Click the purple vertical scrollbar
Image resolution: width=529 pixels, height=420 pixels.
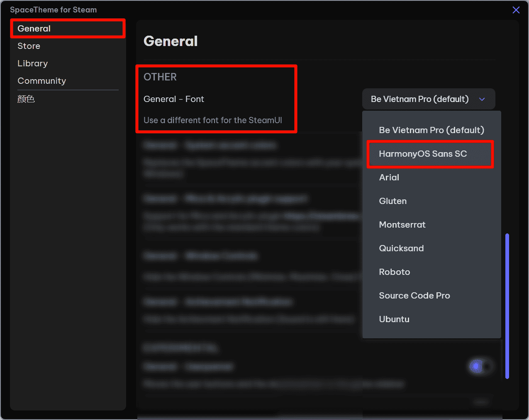pos(507,306)
